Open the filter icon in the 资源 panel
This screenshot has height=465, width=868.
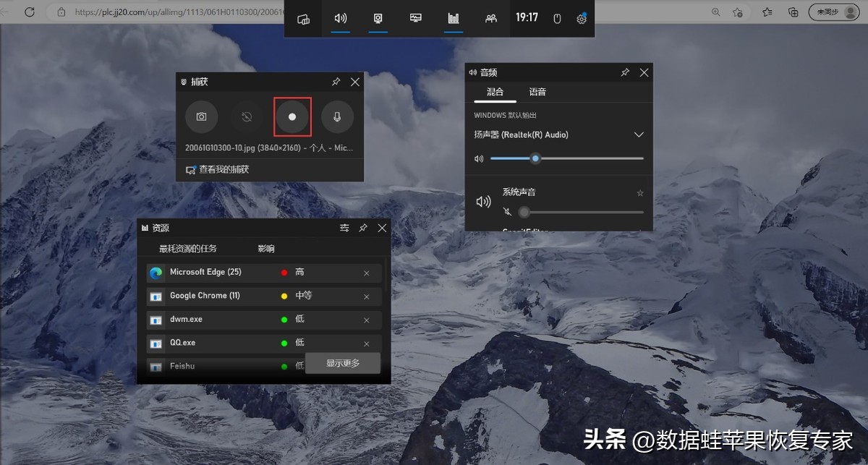coord(344,228)
